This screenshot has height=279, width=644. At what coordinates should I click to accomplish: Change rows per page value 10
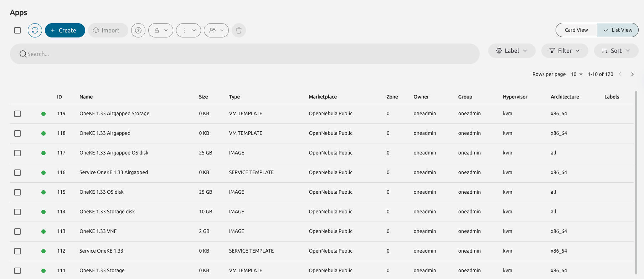[577, 74]
